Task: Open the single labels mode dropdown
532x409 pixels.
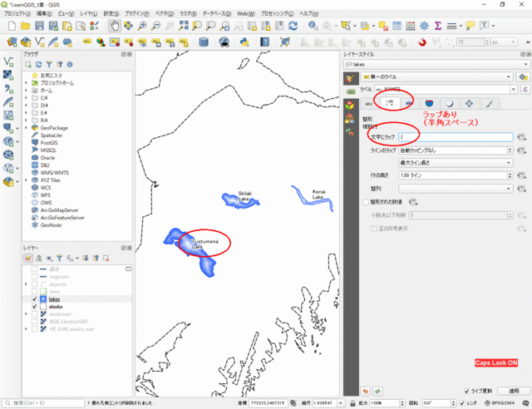Action: pos(436,77)
